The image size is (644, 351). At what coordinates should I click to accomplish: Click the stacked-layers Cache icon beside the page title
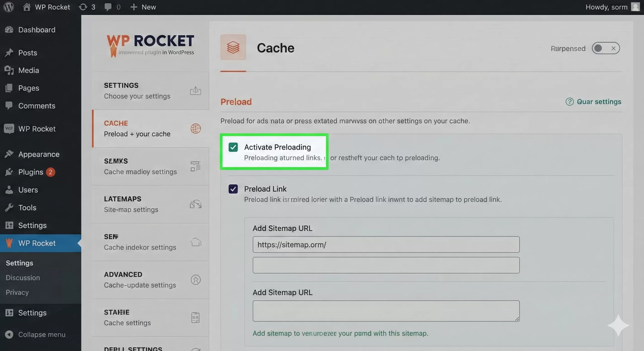click(x=233, y=47)
